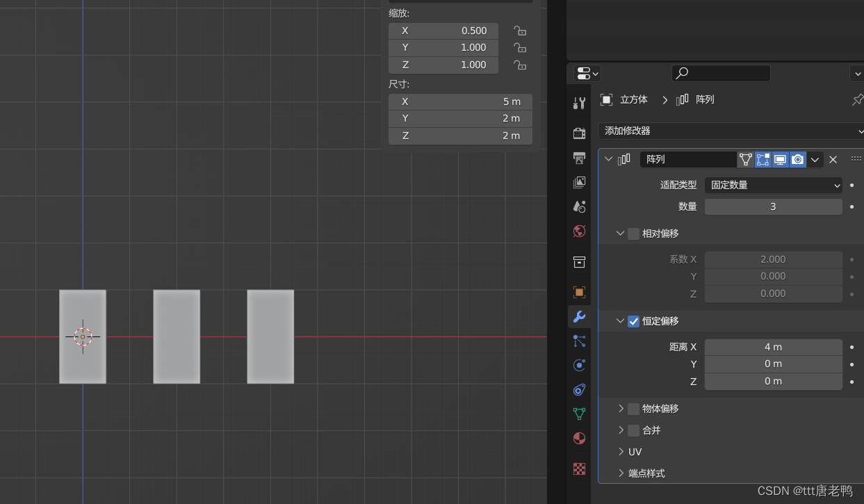The height and width of the screenshot is (504, 864).
Task: Click the 阵列 modifier name field
Action: [x=688, y=159]
